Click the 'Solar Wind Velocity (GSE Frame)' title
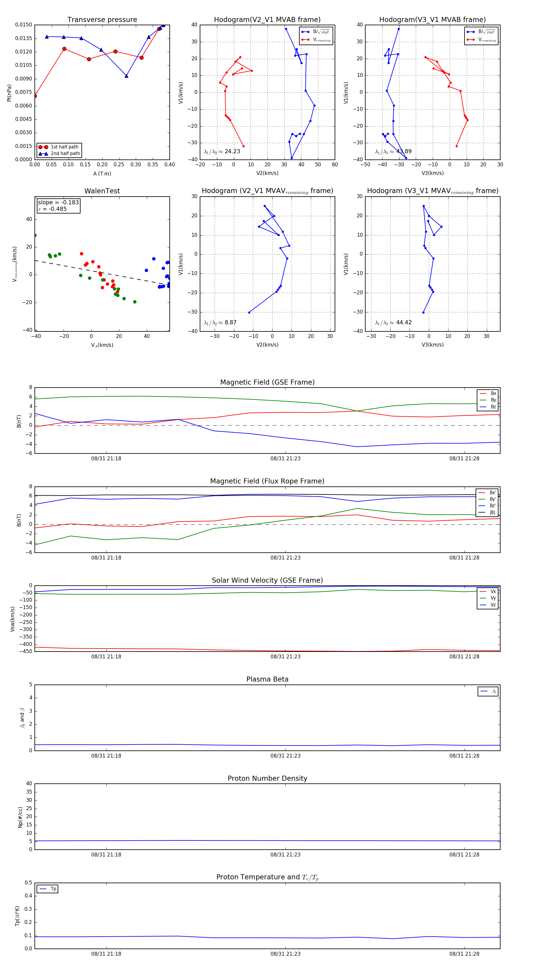Image resolution: width=535 pixels, height=980 pixels. click(267, 581)
